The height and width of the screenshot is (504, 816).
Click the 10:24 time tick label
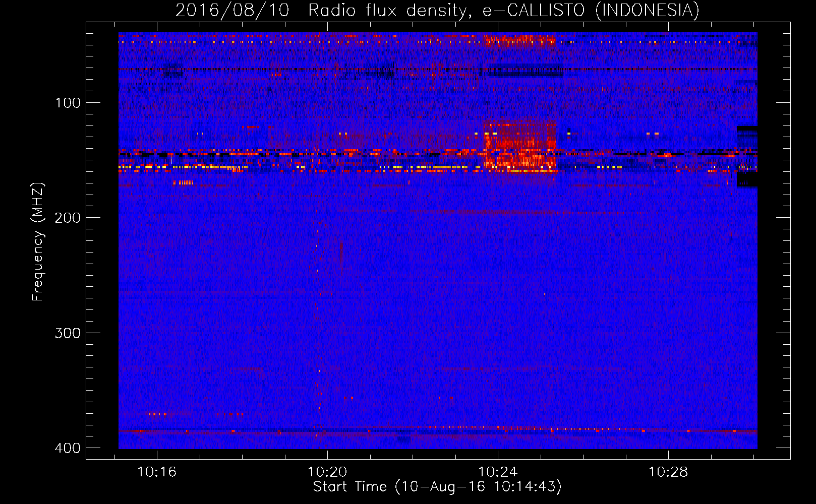(x=498, y=472)
